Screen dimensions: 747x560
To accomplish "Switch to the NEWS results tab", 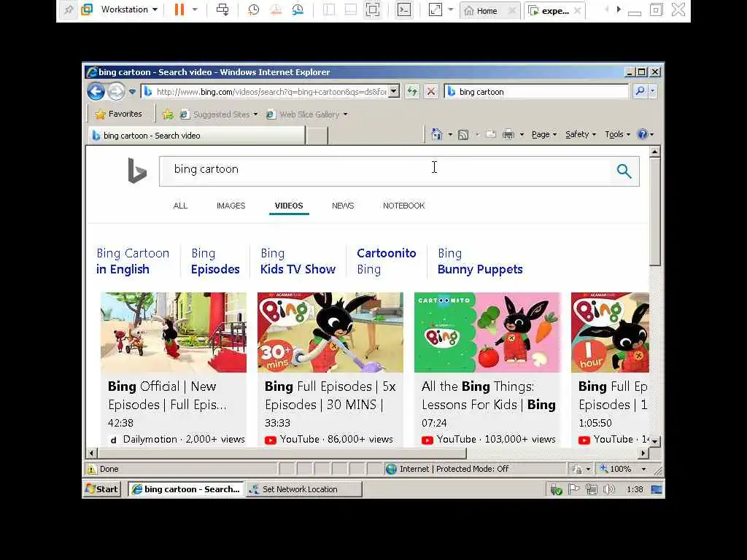I will point(343,206).
